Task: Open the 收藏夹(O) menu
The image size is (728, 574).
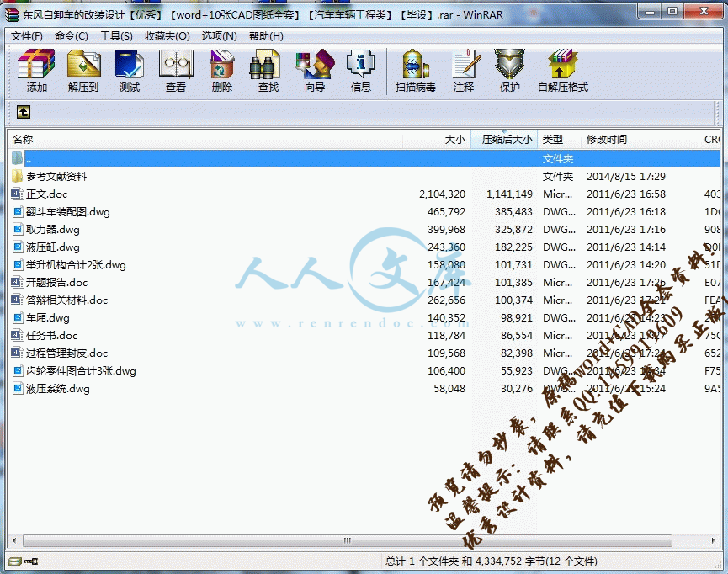Action: click(167, 36)
